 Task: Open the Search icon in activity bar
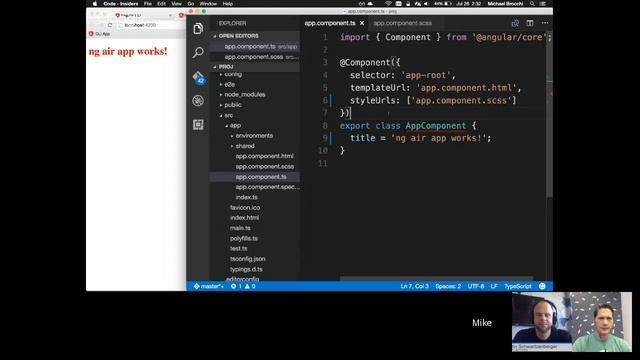point(198,52)
